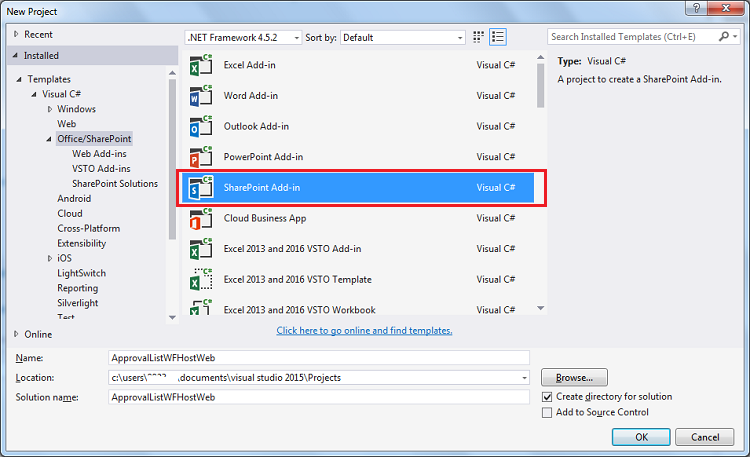
Task: Switch to medium icons list view
Action: [x=497, y=37]
